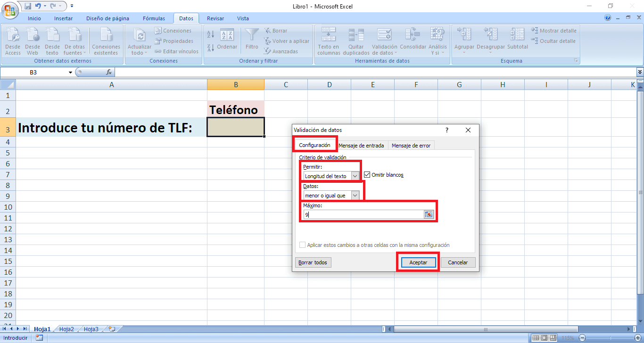Click Consolidar tool
Screen dimensions: 644x343
tap(413, 39)
